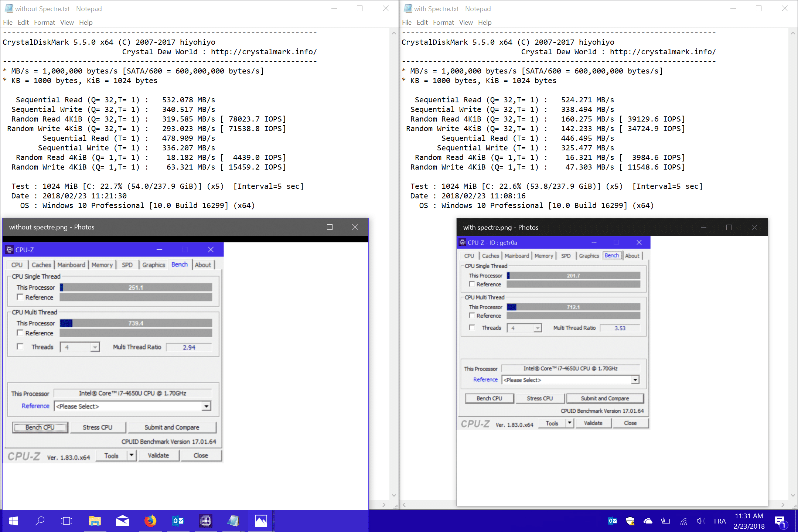Screen dimensions: 798x532
Task: Click Submit and Compare in left CPU-Z
Action: (x=172, y=427)
